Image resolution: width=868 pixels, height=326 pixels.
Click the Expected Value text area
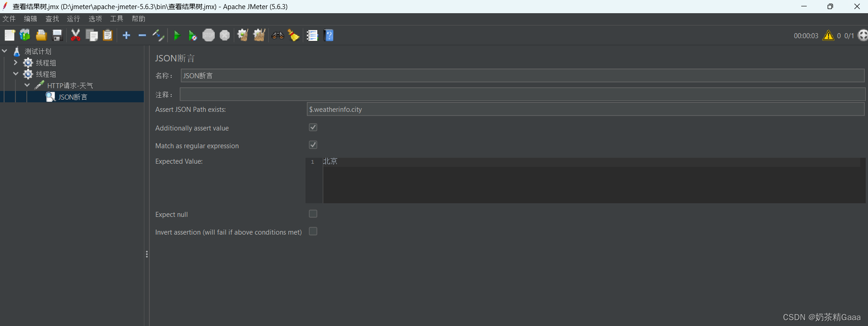594,181
